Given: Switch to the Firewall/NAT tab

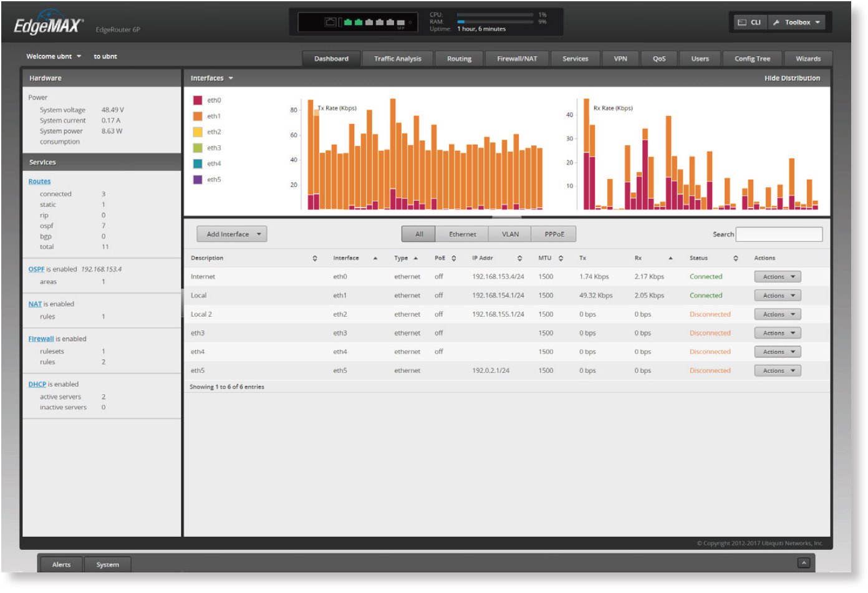Looking at the screenshot, I should pyautogui.click(x=516, y=58).
